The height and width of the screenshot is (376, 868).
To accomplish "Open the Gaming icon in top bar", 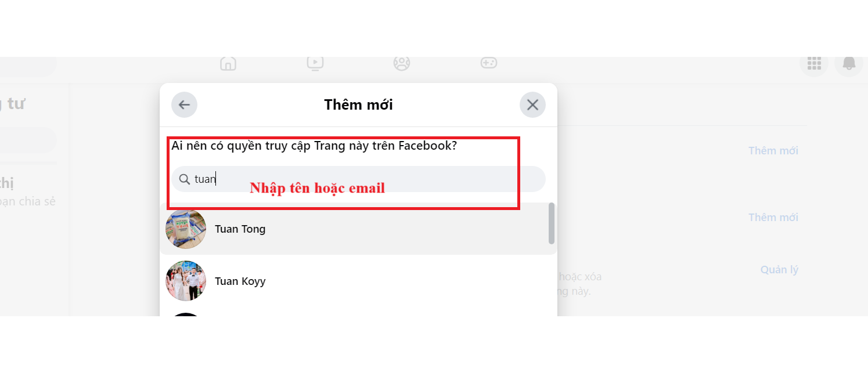I will coord(489,62).
